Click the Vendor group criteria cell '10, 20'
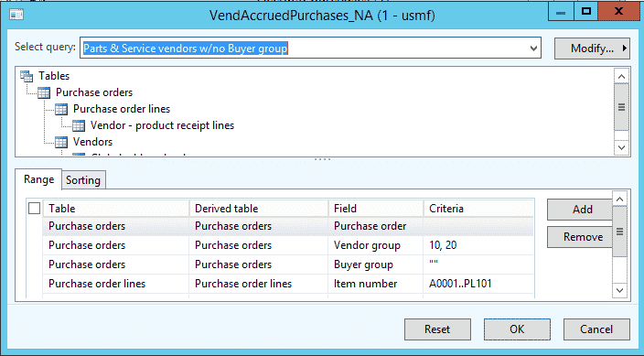The height and width of the screenshot is (356, 644). coord(478,245)
